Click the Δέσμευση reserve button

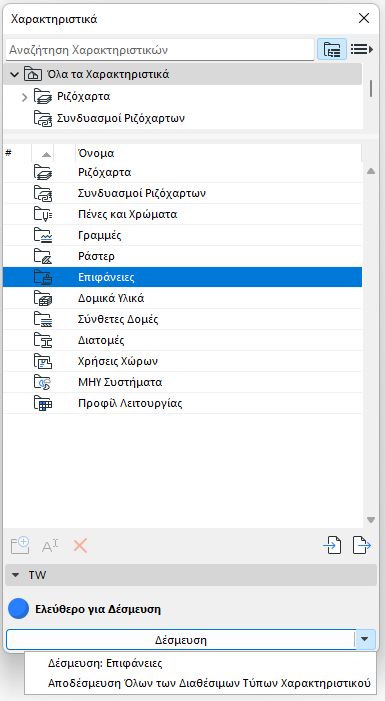[x=181, y=640]
